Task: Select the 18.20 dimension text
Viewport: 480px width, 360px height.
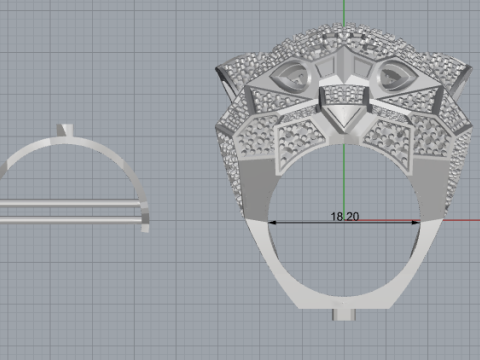Action: tap(345, 217)
